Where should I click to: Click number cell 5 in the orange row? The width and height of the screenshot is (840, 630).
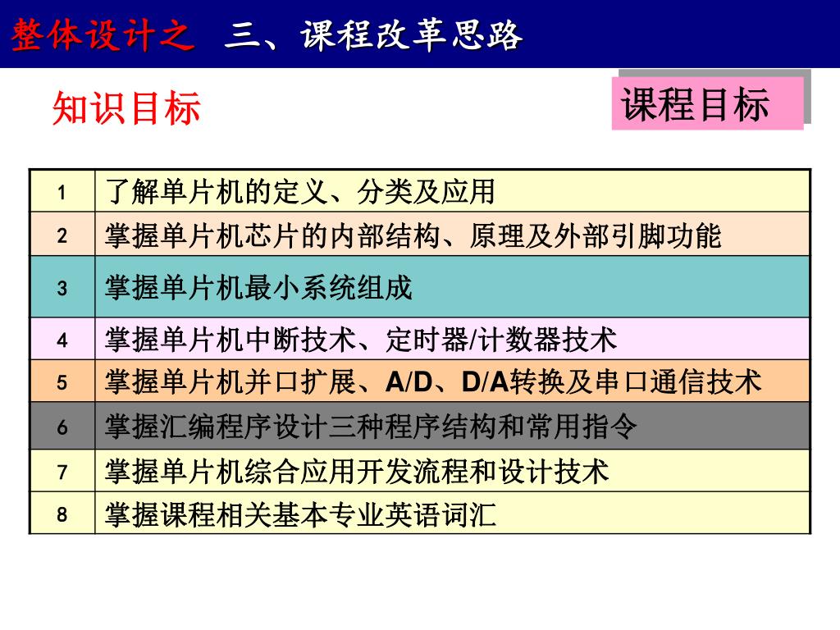click(x=62, y=382)
